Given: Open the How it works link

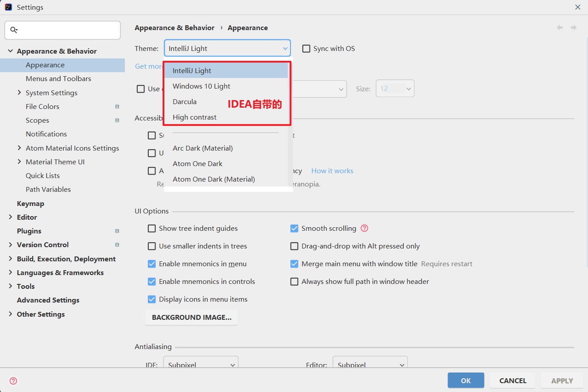Looking at the screenshot, I should coord(332,171).
